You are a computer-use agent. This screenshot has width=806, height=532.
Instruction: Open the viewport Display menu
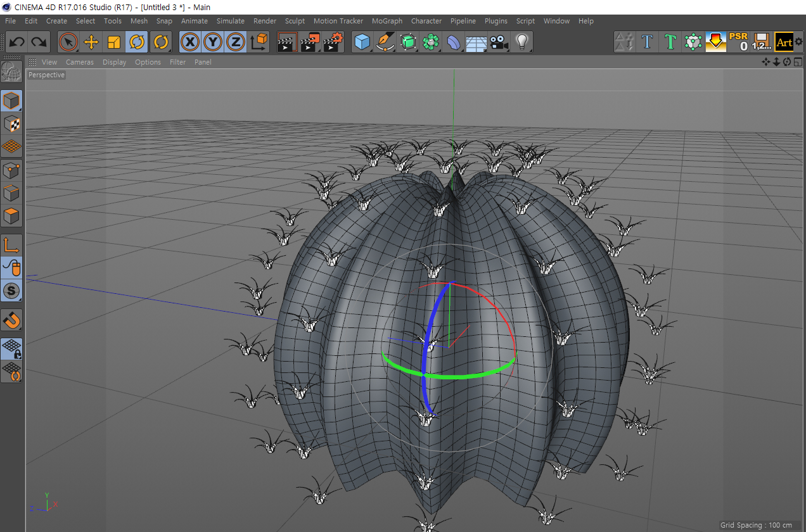click(114, 62)
